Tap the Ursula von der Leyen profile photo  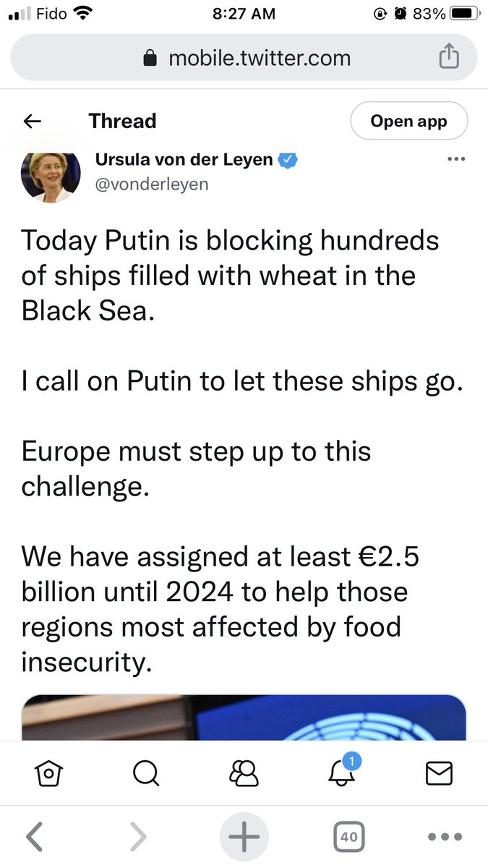(51, 176)
